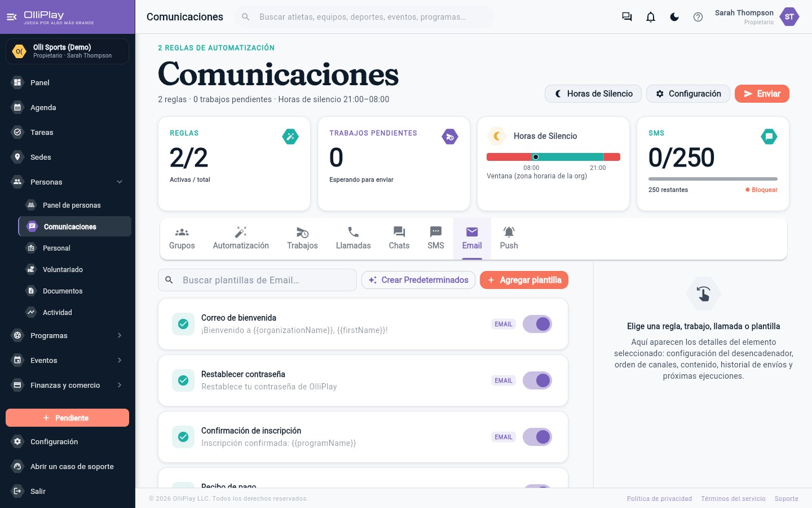Toggle Confirmación de inscripción template switch
Viewport: 812px width, 508px height.
[x=537, y=437]
